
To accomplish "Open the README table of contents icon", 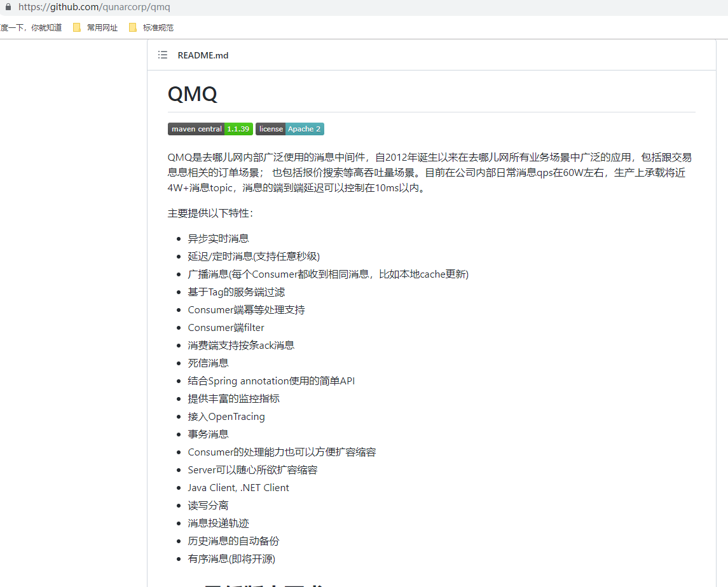I will [163, 55].
